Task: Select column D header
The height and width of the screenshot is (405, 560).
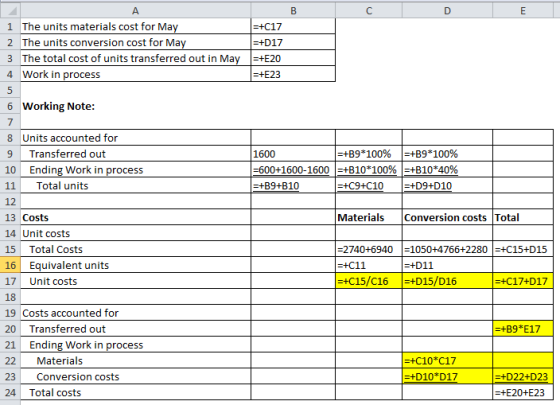Action: point(447,11)
